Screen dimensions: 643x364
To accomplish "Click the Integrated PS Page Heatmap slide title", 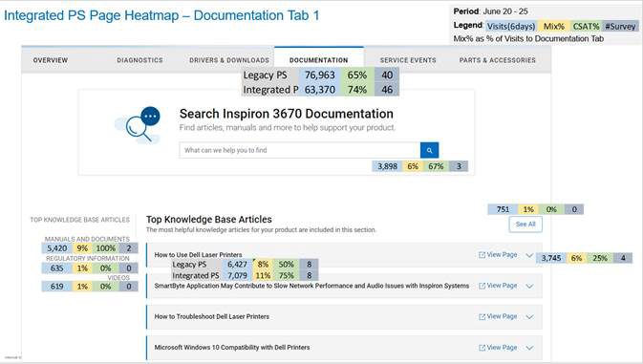I will click(161, 15).
